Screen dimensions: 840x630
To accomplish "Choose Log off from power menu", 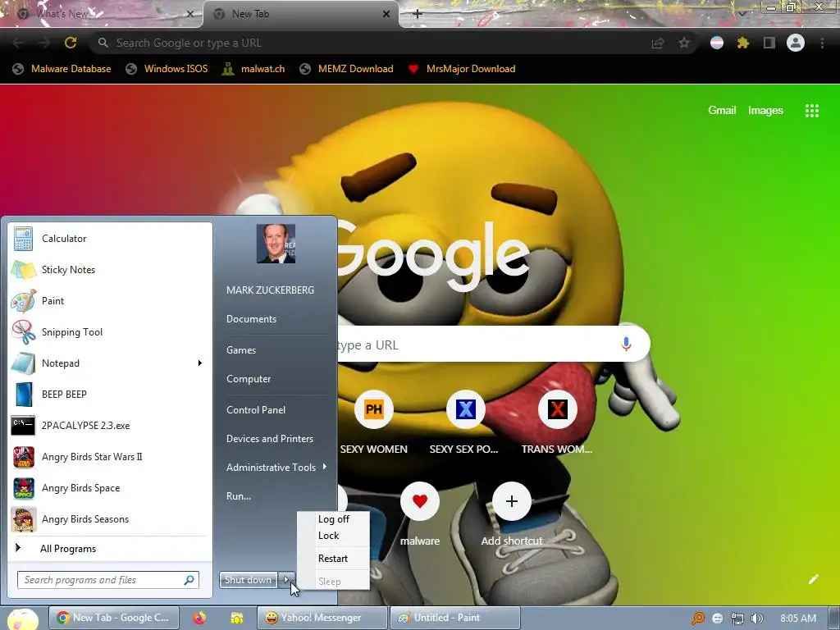I will point(333,519).
